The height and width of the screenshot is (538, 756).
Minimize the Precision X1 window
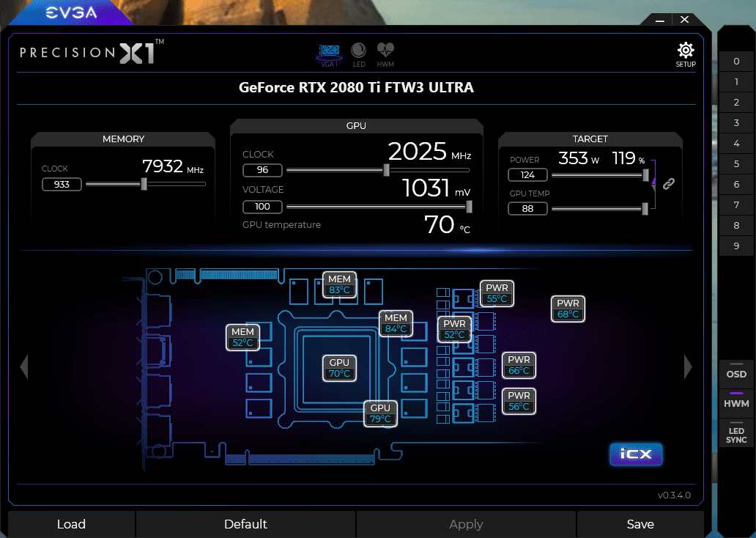coord(660,20)
